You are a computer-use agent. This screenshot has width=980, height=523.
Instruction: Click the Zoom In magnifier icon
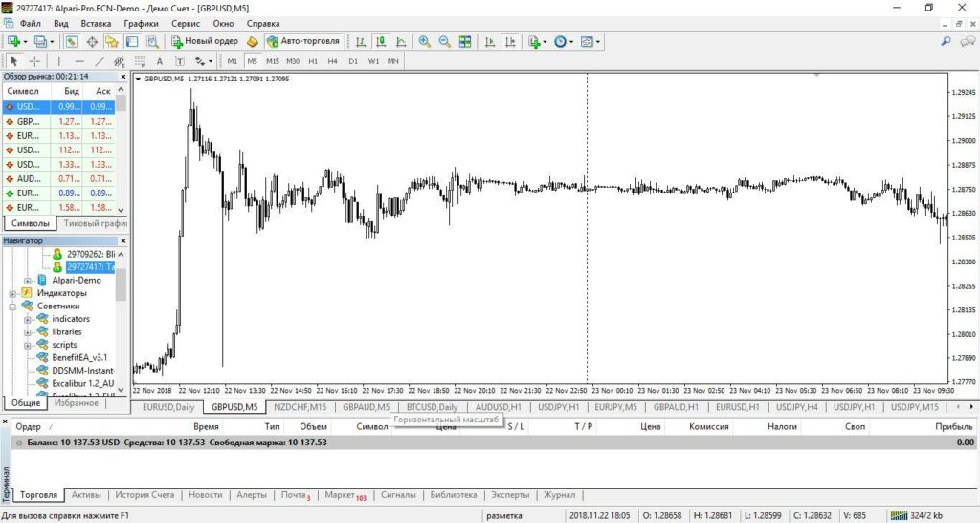424,42
